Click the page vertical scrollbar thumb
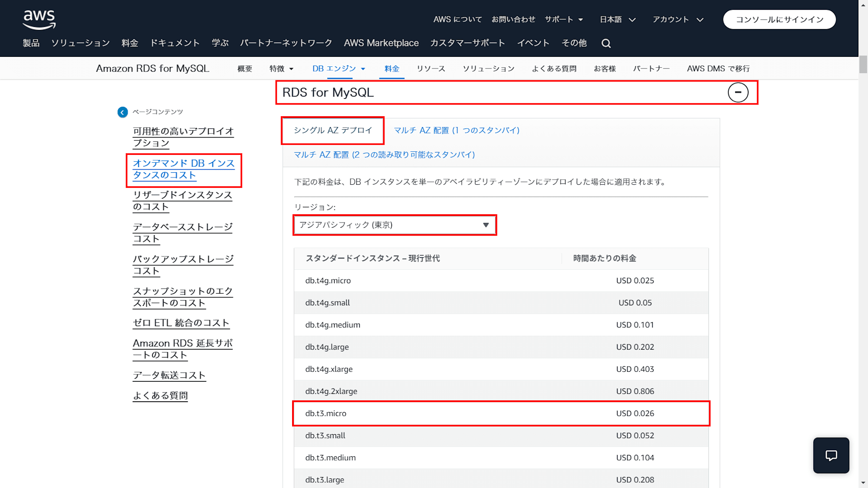 [863, 65]
